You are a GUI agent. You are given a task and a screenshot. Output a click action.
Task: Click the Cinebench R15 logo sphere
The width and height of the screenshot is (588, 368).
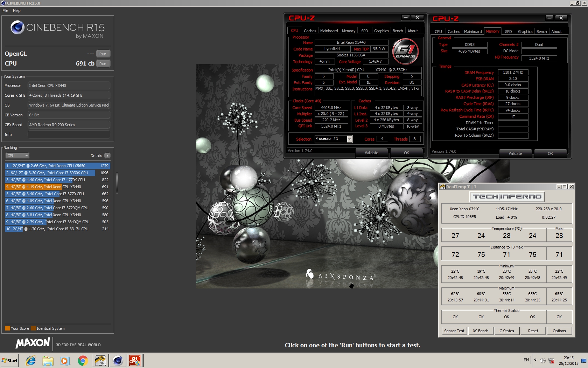(x=17, y=27)
